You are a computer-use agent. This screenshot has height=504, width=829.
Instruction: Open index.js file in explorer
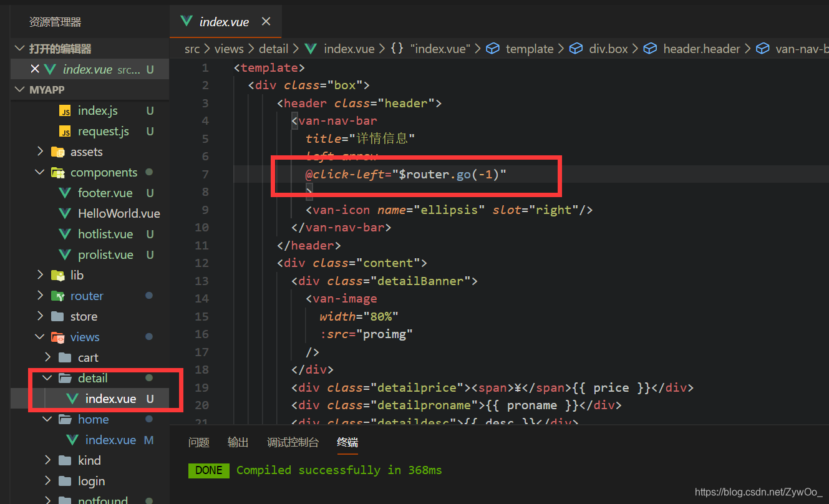tap(97, 110)
